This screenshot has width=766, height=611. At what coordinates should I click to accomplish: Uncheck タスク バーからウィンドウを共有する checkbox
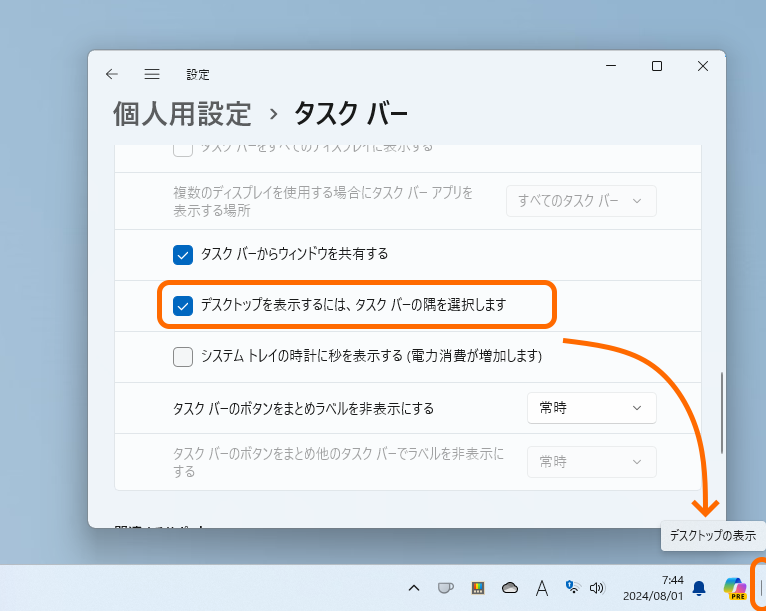(x=183, y=254)
